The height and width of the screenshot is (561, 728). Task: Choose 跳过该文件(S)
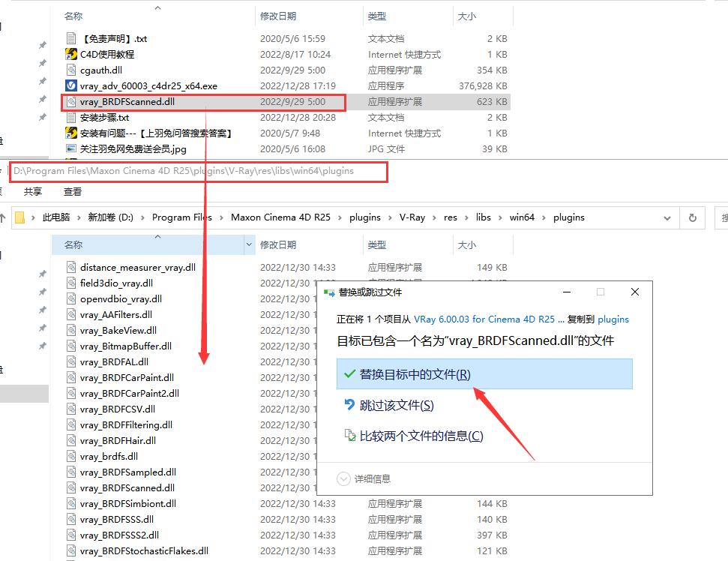(397, 406)
